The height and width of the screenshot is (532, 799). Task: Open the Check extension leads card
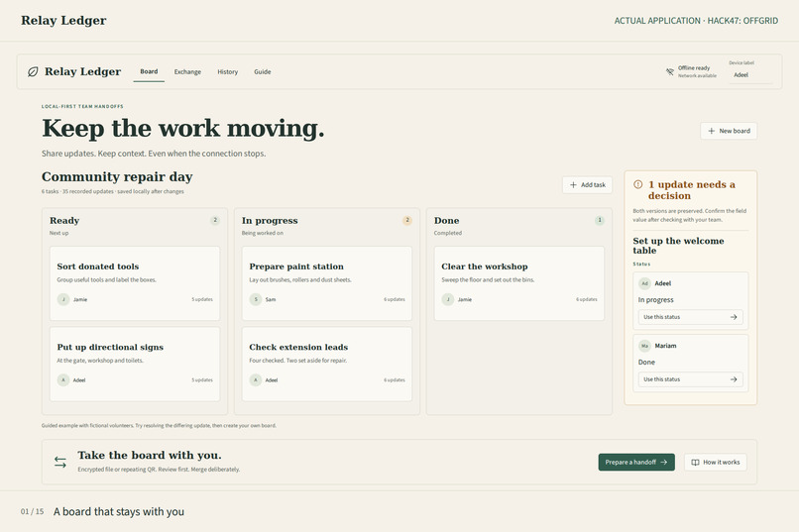pos(326,364)
